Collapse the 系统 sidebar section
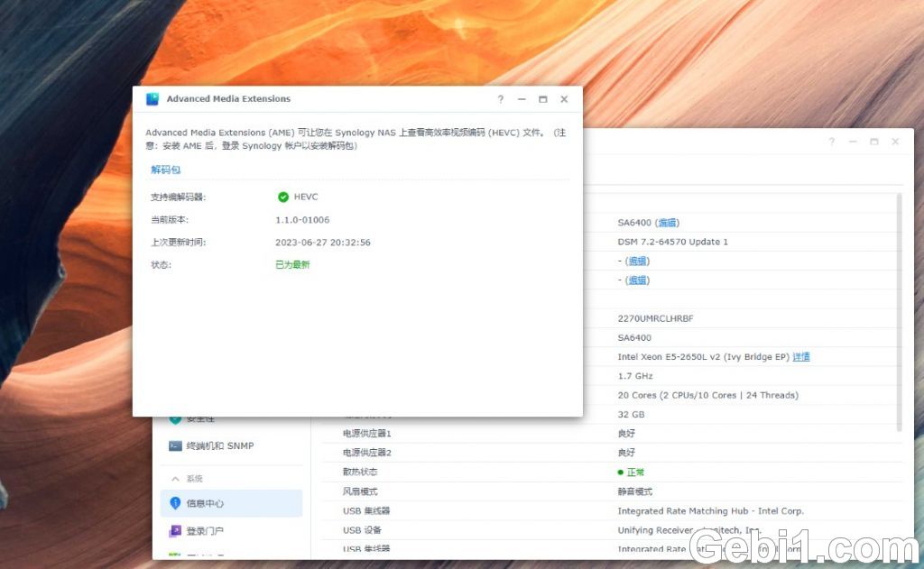The height and width of the screenshot is (569, 924). [175, 479]
